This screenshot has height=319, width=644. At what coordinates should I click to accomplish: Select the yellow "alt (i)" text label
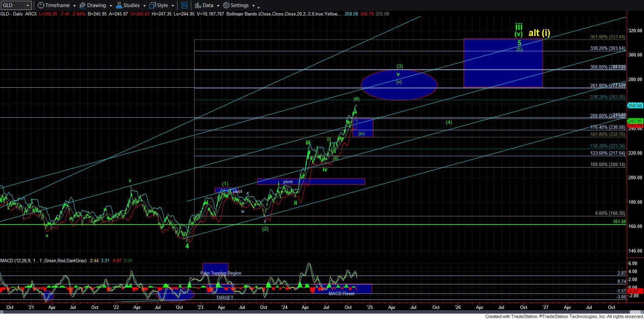pos(539,33)
